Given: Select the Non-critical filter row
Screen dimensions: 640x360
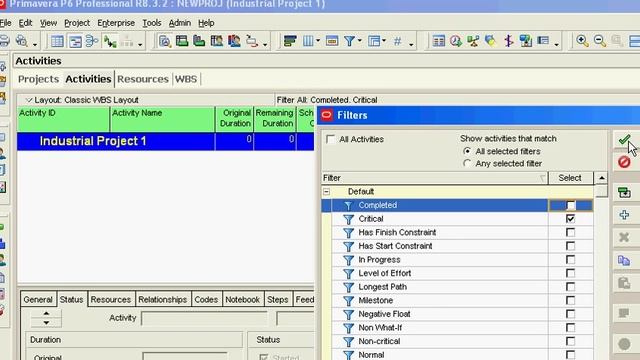Looking at the screenshot, I should tap(457, 341).
